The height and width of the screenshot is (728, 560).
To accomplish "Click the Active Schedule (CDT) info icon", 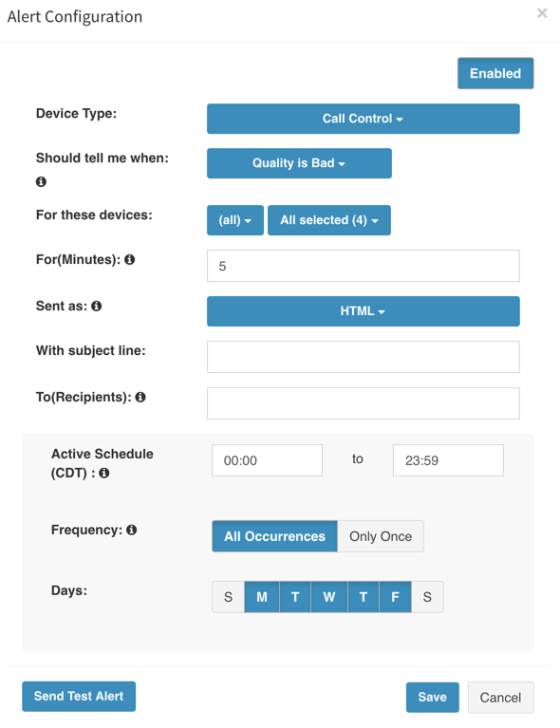I will tap(104, 473).
